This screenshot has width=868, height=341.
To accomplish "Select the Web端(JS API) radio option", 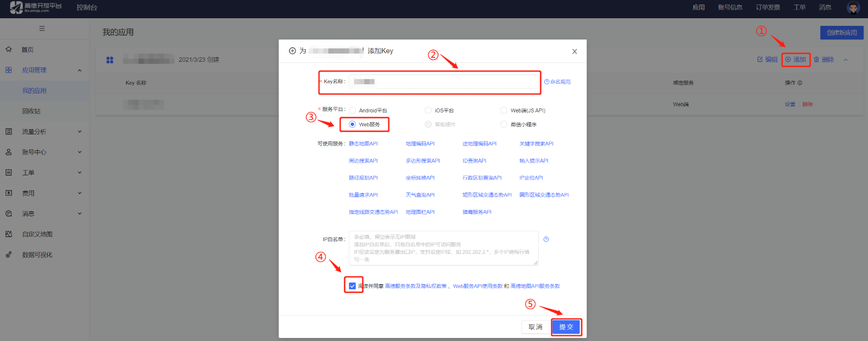I will [x=504, y=110].
